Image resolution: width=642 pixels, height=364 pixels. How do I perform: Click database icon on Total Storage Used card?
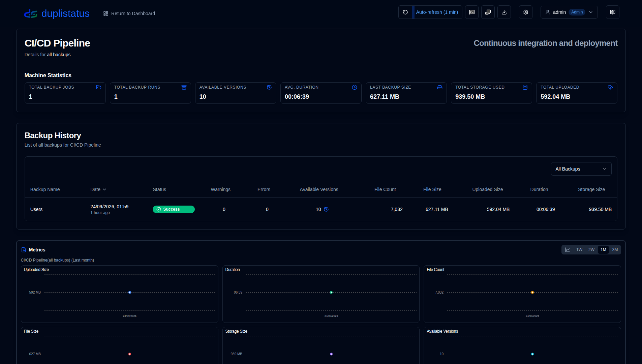point(525,87)
